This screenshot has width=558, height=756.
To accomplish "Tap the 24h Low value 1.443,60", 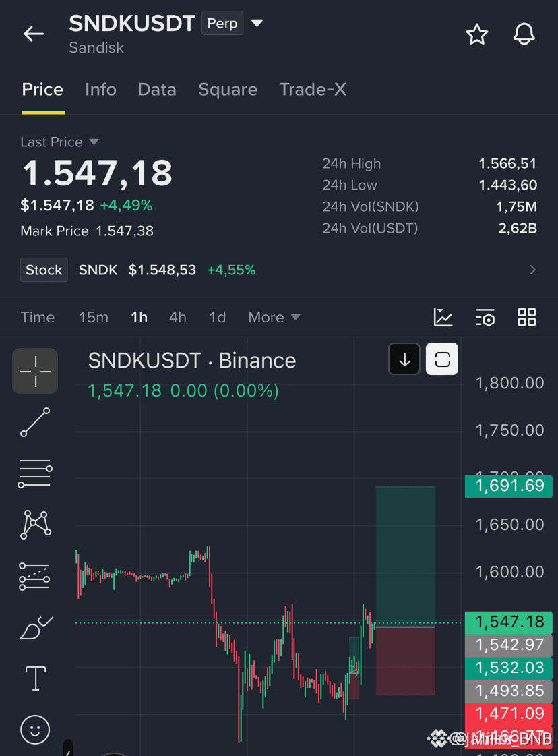I will click(x=507, y=185).
